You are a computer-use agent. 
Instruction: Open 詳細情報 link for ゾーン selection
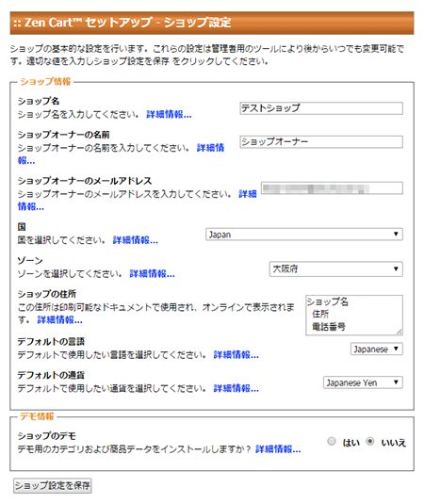tap(152, 274)
